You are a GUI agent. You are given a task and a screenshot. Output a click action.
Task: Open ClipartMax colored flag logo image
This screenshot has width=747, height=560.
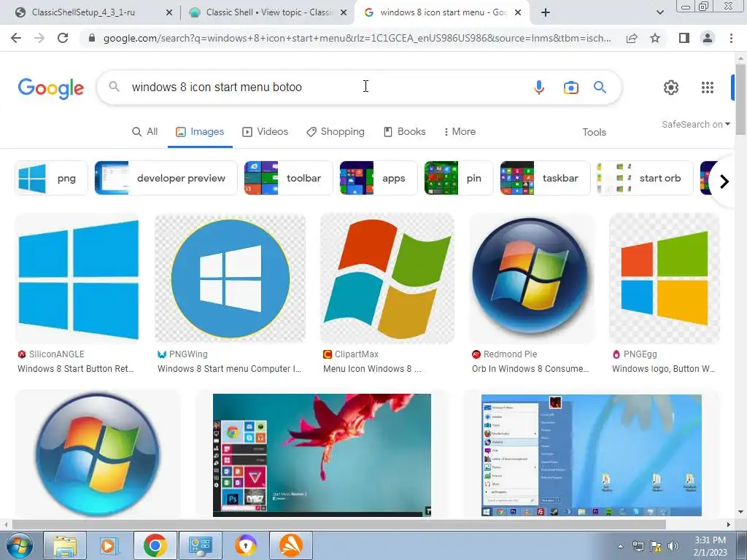coord(387,279)
